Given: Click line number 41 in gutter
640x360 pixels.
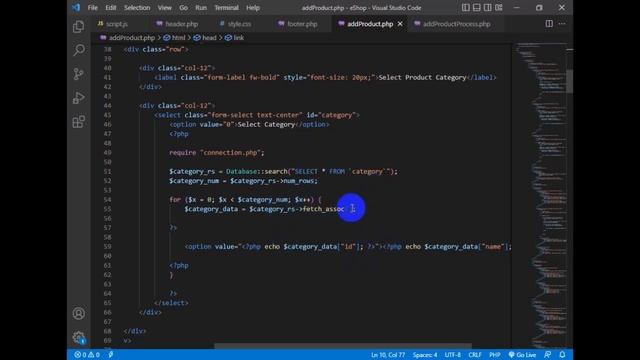Looking at the screenshot, I should (x=107, y=78).
